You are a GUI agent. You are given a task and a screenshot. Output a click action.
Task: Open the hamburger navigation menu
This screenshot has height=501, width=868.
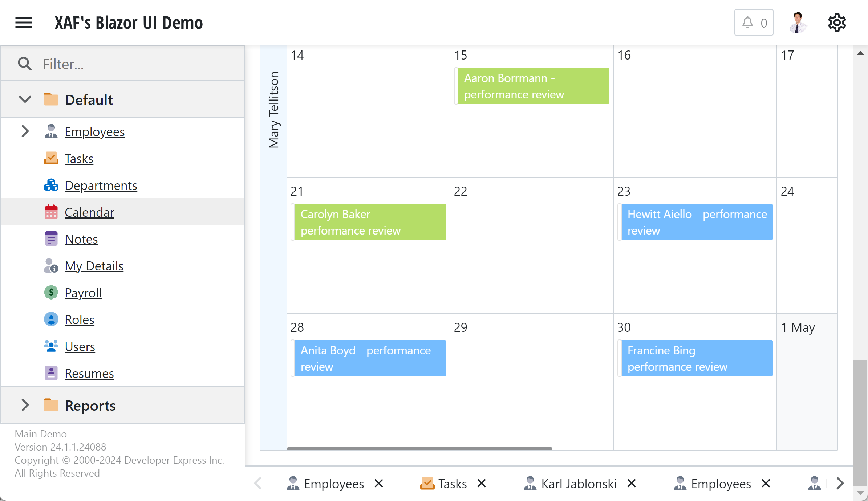pyautogui.click(x=24, y=23)
